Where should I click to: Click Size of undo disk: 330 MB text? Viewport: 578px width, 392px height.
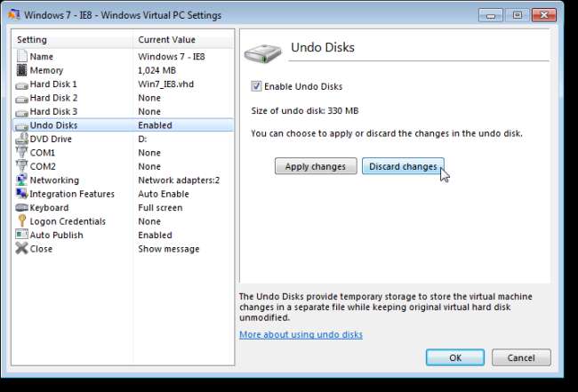tap(304, 110)
